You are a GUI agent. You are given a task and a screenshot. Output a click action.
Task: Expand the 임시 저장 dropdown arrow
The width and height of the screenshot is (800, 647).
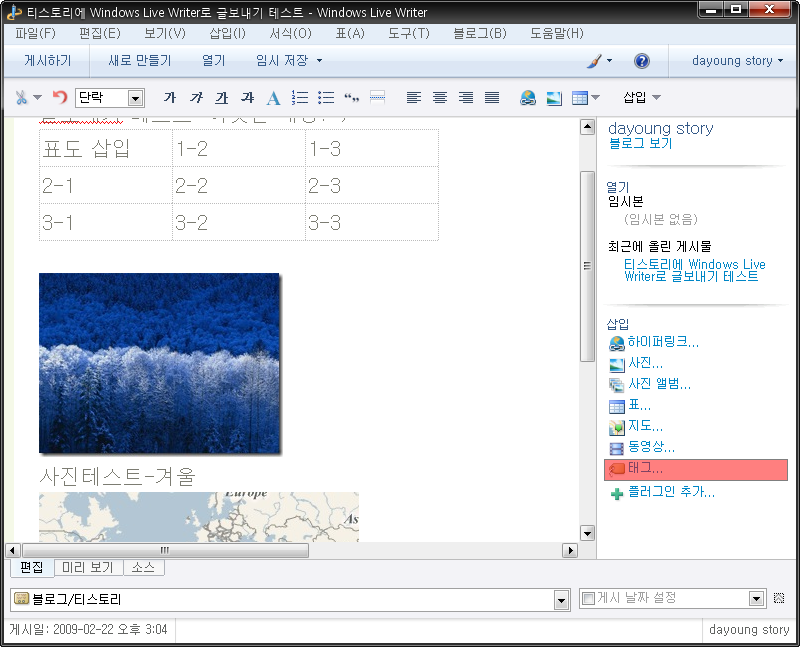tap(319, 60)
